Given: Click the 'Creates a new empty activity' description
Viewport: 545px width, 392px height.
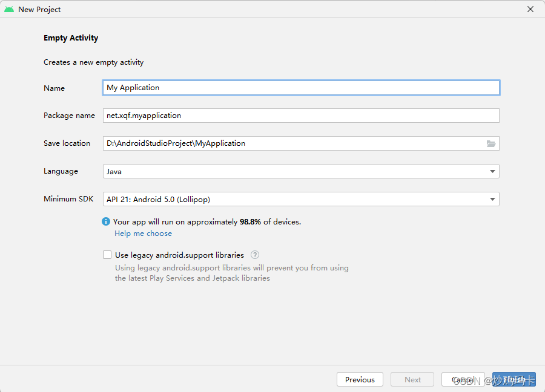Looking at the screenshot, I should 93,62.
